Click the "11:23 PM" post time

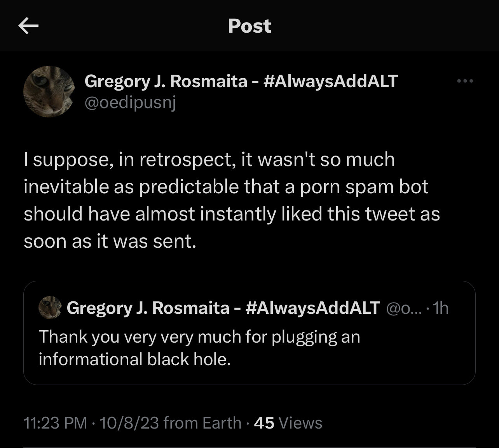click(56, 423)
